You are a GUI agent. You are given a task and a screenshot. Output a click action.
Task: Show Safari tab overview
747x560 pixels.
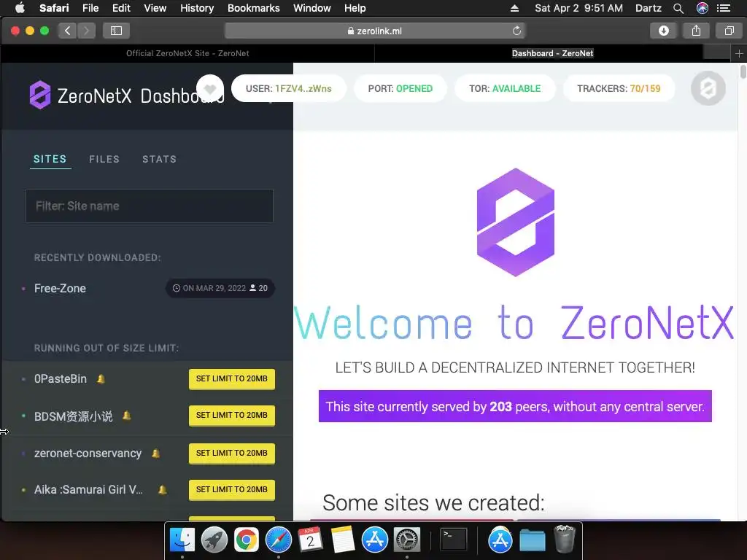click(729, 31)
